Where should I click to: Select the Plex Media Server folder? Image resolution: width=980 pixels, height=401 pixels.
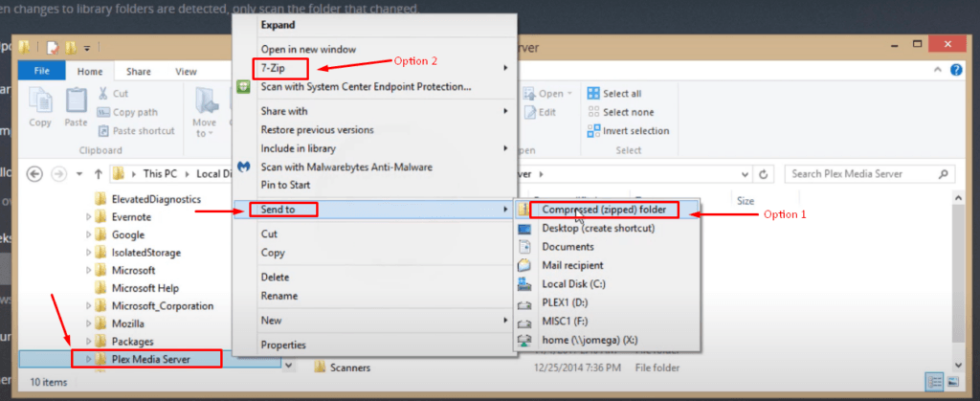click(x=143, y=359)
